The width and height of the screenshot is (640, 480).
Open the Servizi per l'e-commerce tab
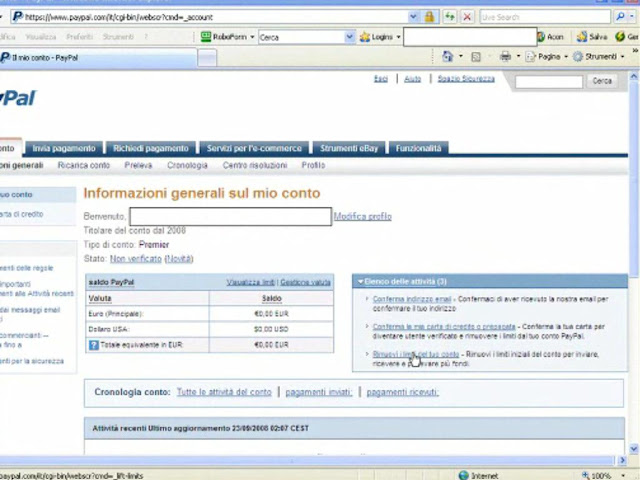click(x=254, y=148)
